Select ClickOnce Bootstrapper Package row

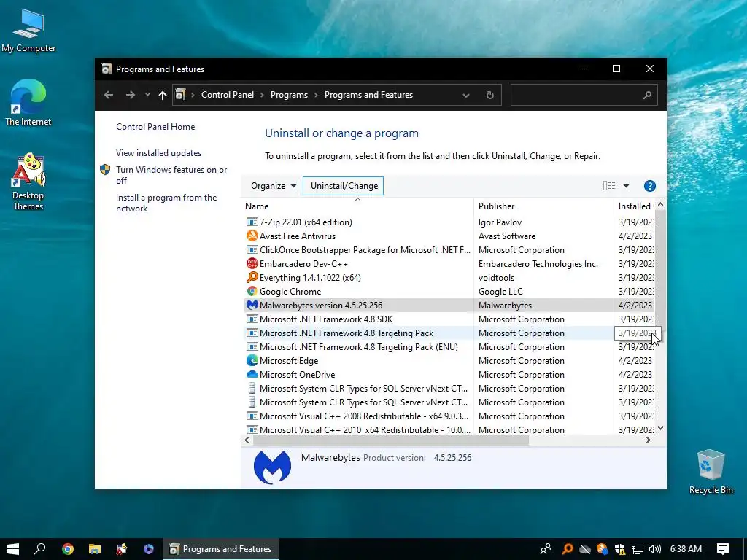[x=449, y=249]
